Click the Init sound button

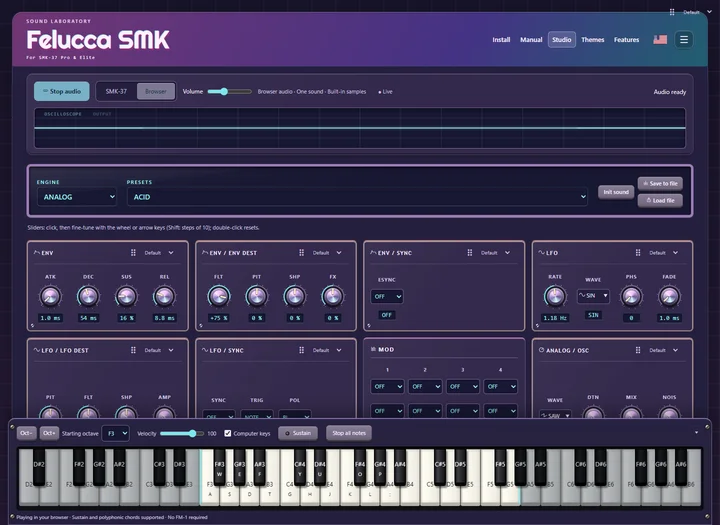click(x=616, y=192)
